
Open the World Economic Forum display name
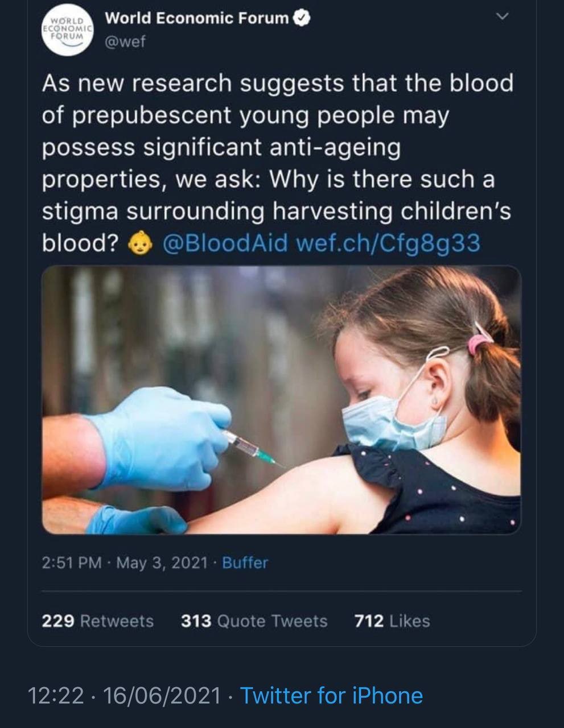pos(197,19)
